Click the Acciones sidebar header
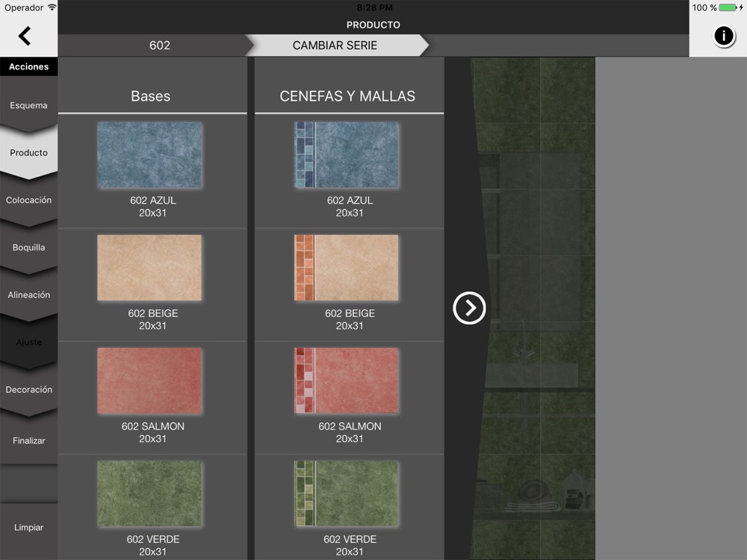 point(28,66)
